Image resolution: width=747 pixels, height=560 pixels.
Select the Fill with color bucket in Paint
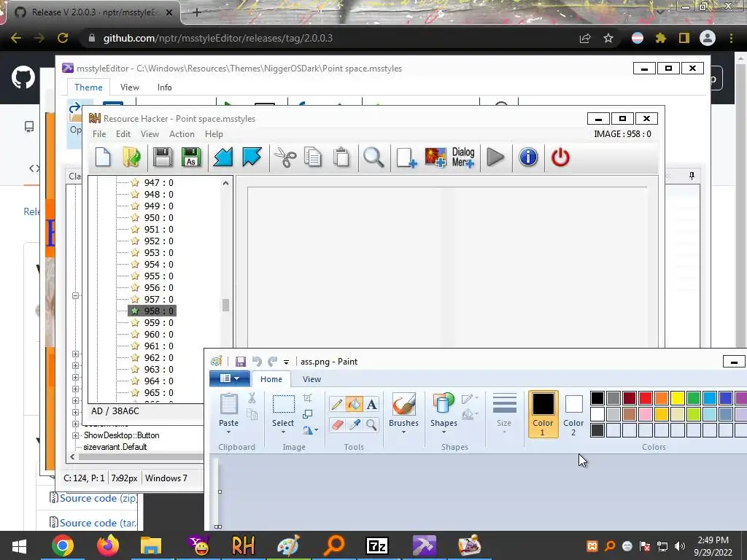tap(355, 404)
